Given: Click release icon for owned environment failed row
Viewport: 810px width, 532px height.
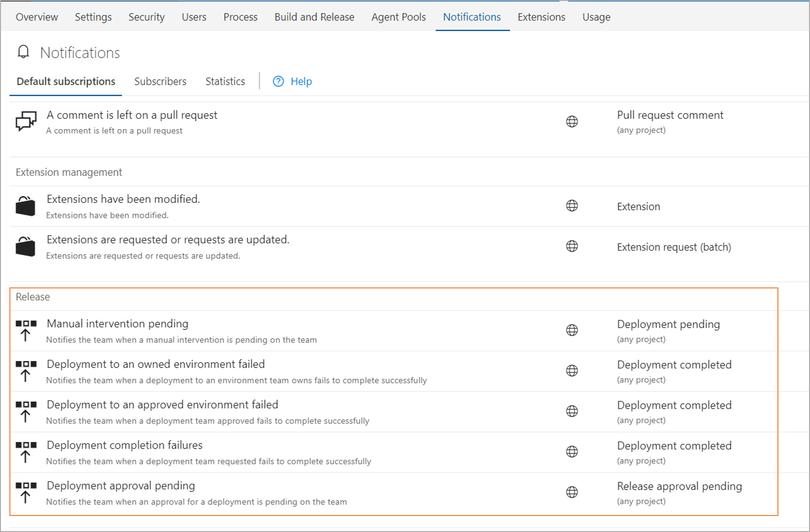Looking at the screenshot, I should click(x=26, y=371).
